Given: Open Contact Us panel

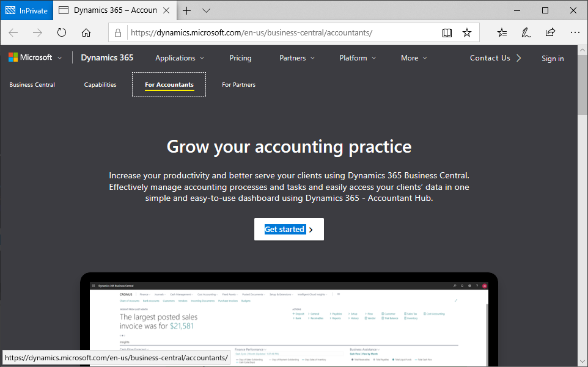Looking at the screenshot, I should point(495,58).
